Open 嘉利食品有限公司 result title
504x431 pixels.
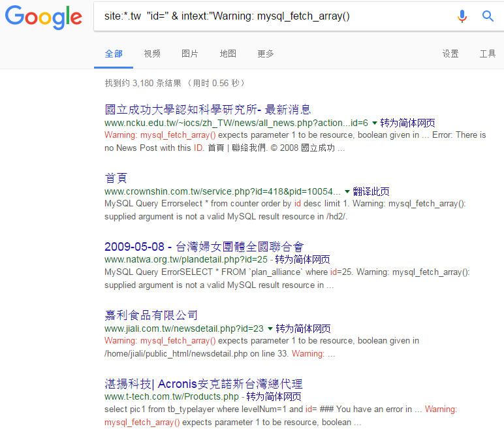point(151,315)
